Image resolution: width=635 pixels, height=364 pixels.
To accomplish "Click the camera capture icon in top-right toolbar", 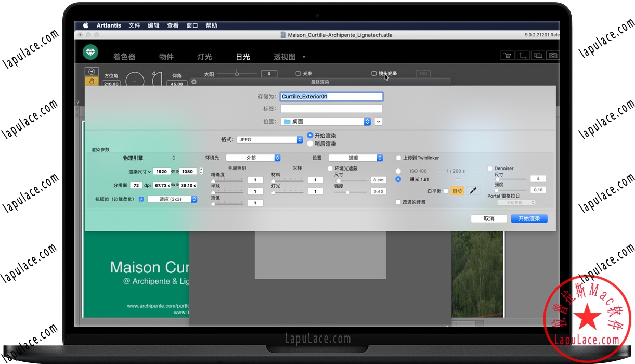I will pos(553,55).
